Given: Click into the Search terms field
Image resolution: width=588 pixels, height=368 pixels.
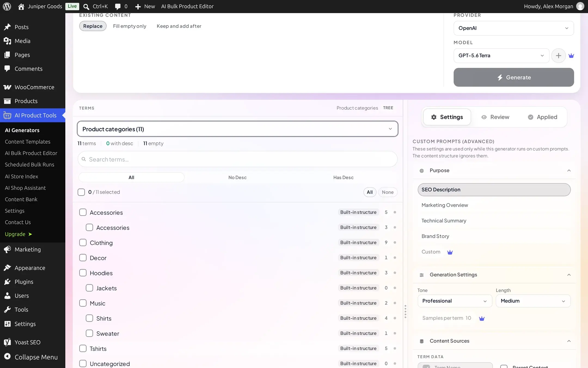Looking at the screenshot, I should [x=237, y=159].
